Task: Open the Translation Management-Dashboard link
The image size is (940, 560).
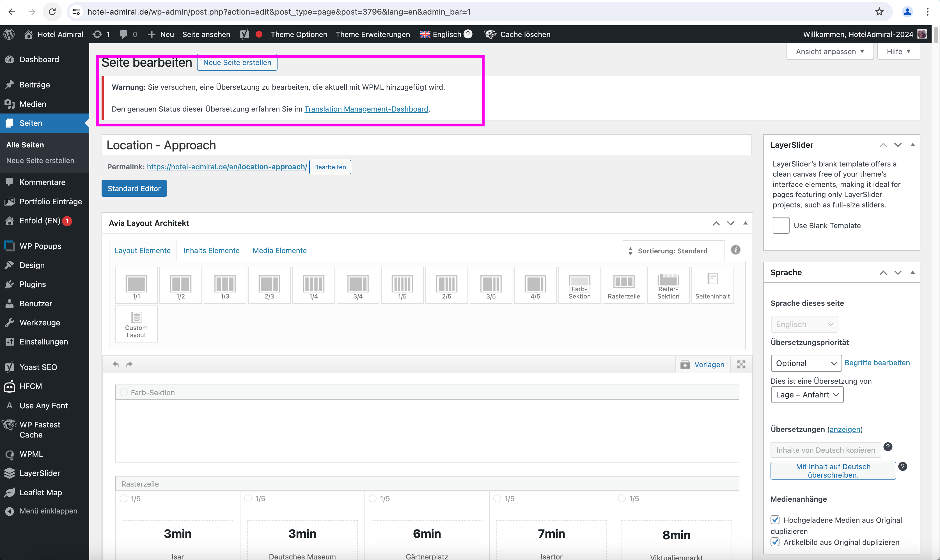Action: tap(366, 109)
